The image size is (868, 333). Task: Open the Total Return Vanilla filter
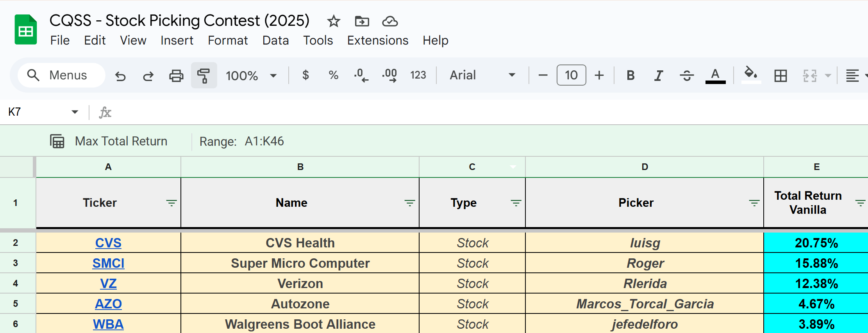860,203
